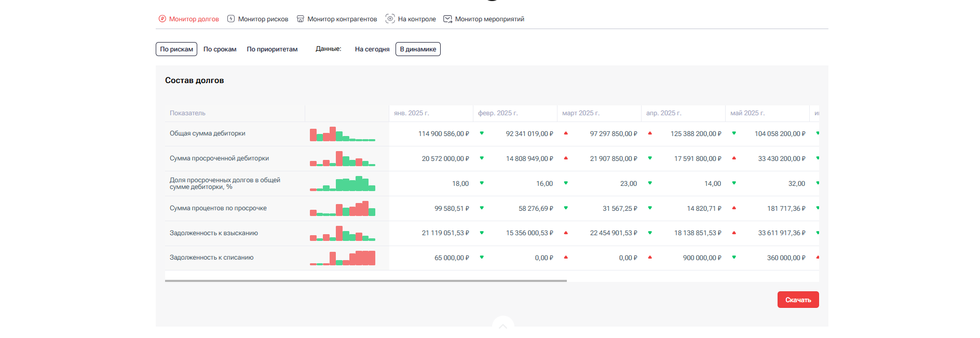Open the Монитор рисков tab

263,19
